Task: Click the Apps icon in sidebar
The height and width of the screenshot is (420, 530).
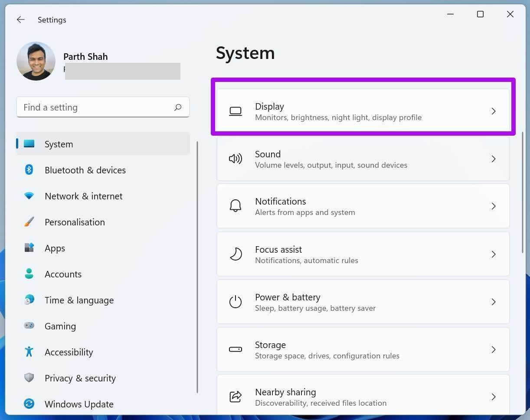Action: (x=29, y=248)
